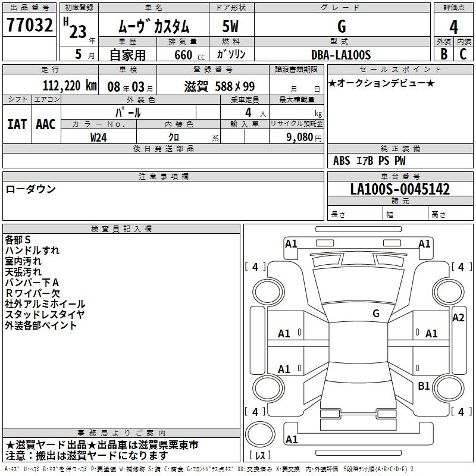Click the B1 damage mark on the diagram

[x=424, y=386]
